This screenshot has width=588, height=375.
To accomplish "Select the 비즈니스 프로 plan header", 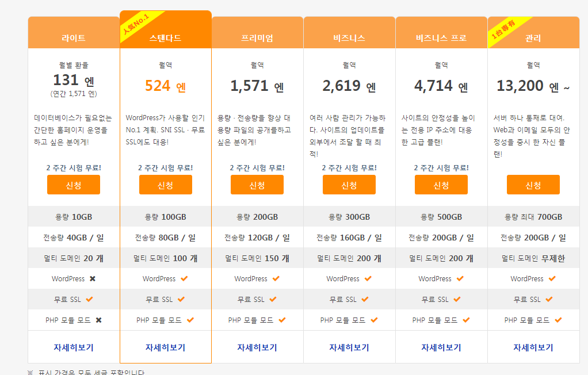I will click(x=441, y=38).
